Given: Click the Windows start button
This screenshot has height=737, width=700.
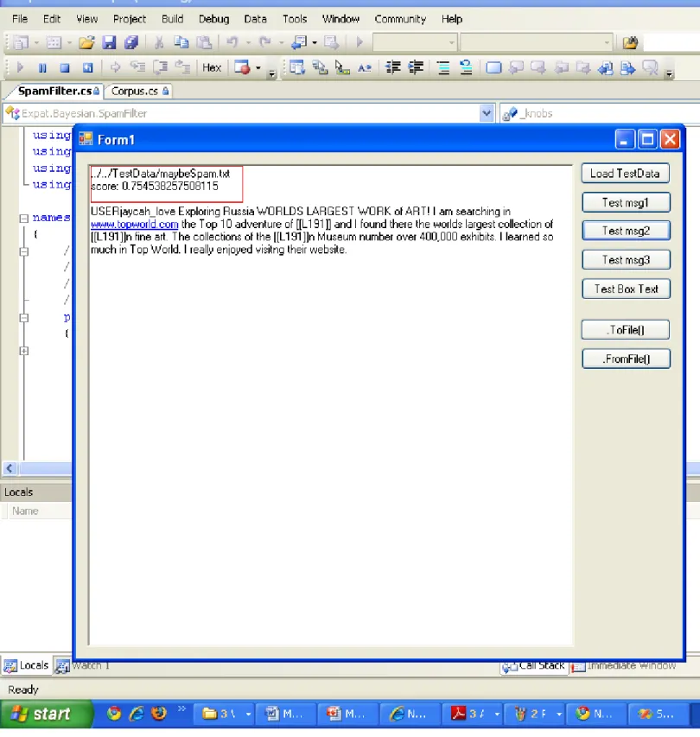Looking at the screenshot, I should 46,714.
